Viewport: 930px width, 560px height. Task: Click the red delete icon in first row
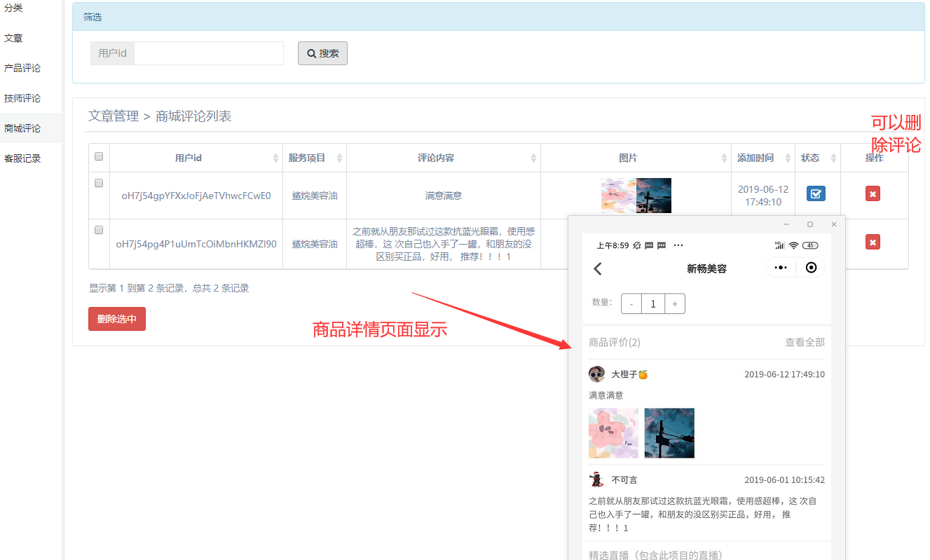tap(873, 193)
